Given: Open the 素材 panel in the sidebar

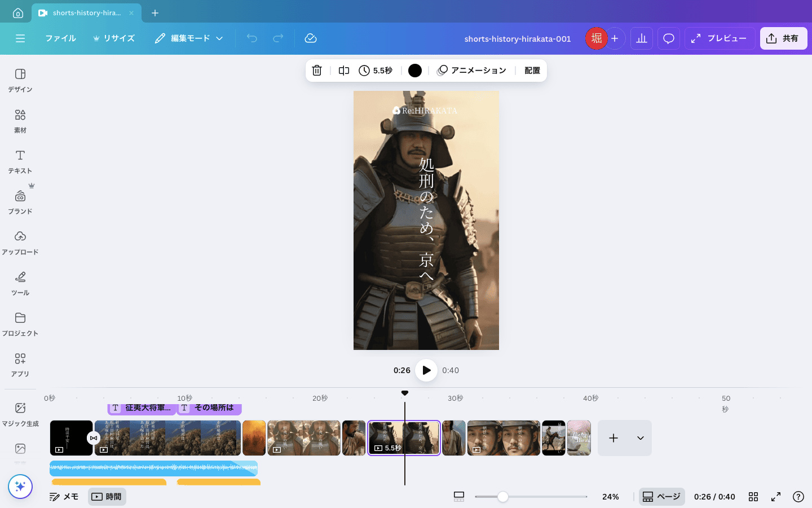Looking at the screenshot, I should [20, 120].
